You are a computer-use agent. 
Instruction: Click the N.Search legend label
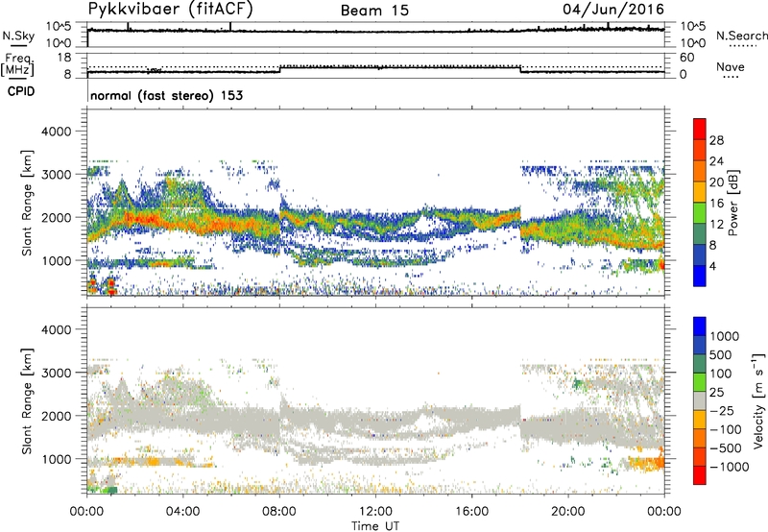point(741,36)
